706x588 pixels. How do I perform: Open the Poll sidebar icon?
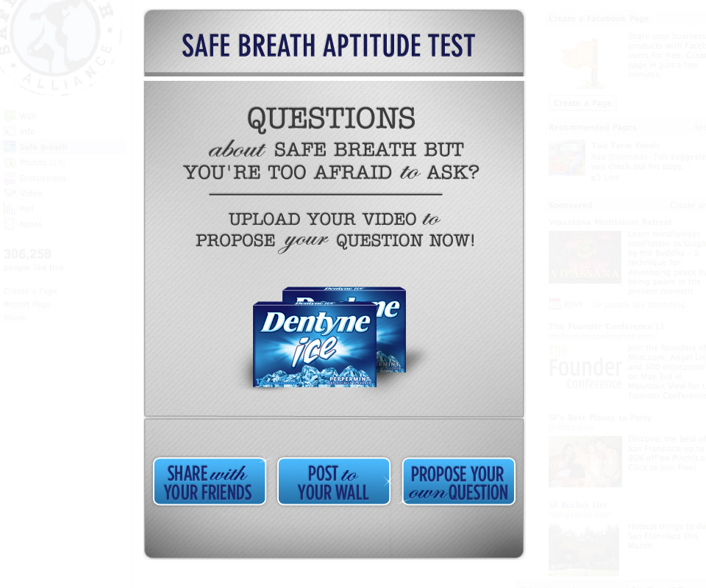(x=10, y=209)
